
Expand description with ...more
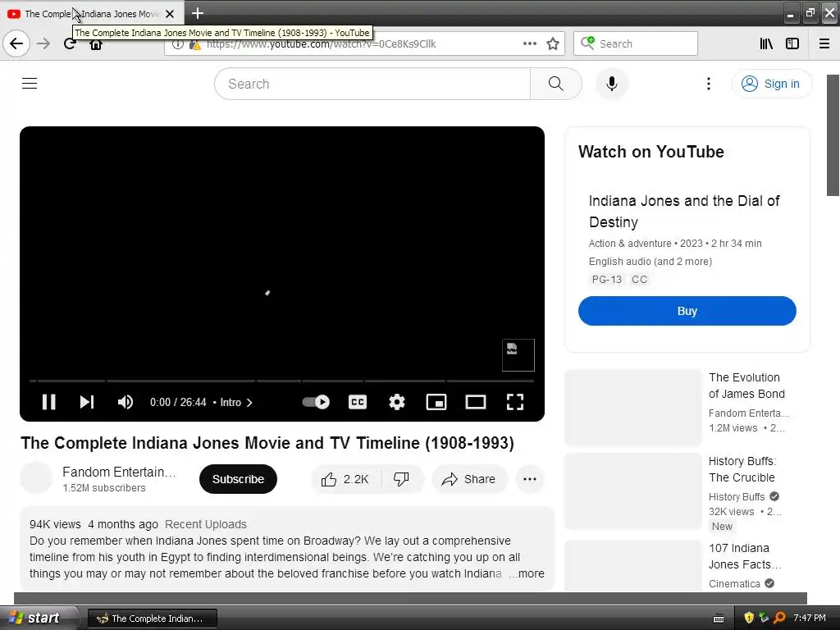527,573
